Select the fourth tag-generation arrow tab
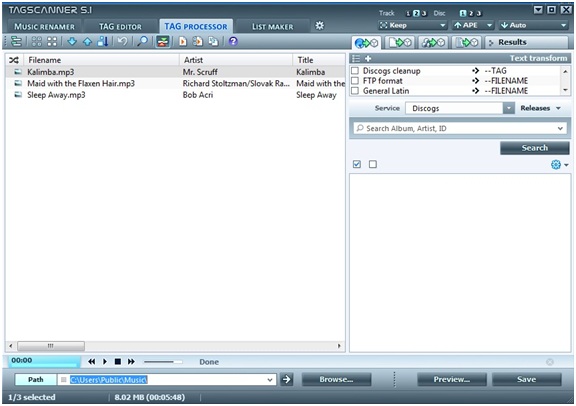Image resolution: width=576 pixels, height=406 pixels. pos(466,43)
